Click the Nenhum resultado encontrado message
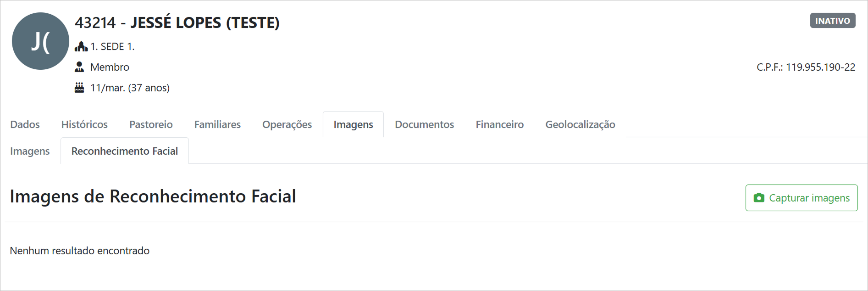The height and width of the screenshot is (291, 868). tap(80, 251)
